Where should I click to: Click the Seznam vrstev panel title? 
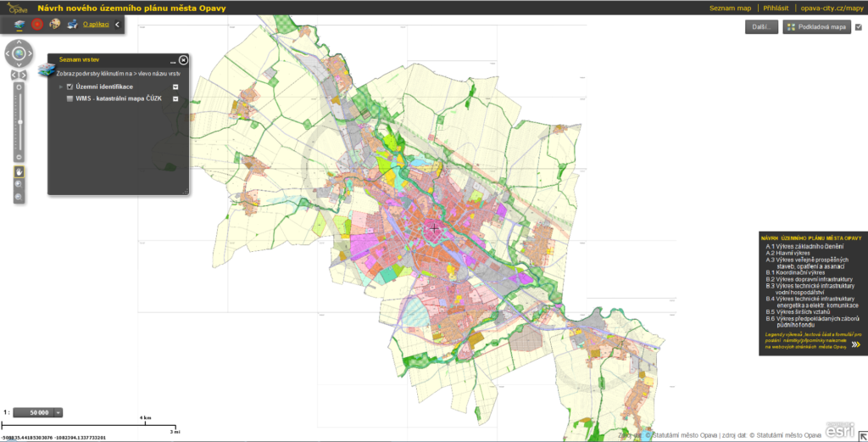79,59
